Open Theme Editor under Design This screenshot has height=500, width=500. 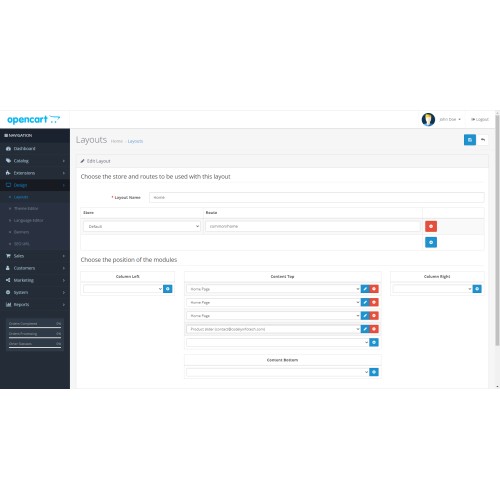tap(26, 208)
